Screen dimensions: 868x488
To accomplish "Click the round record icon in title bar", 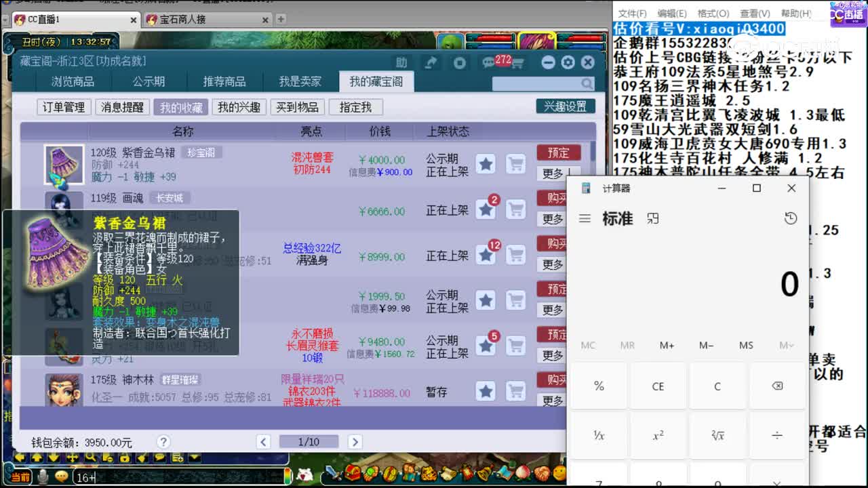I will pos(460,62).
